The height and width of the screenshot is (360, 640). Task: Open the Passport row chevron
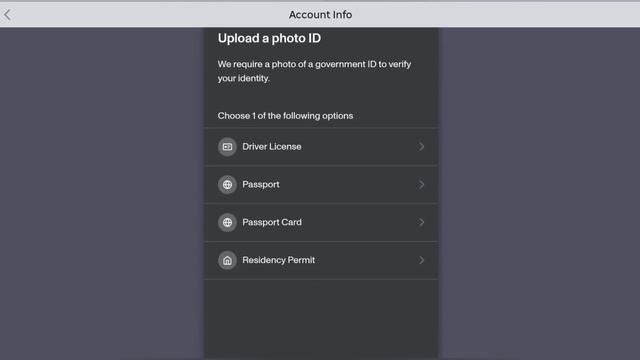tap(421, 184)
